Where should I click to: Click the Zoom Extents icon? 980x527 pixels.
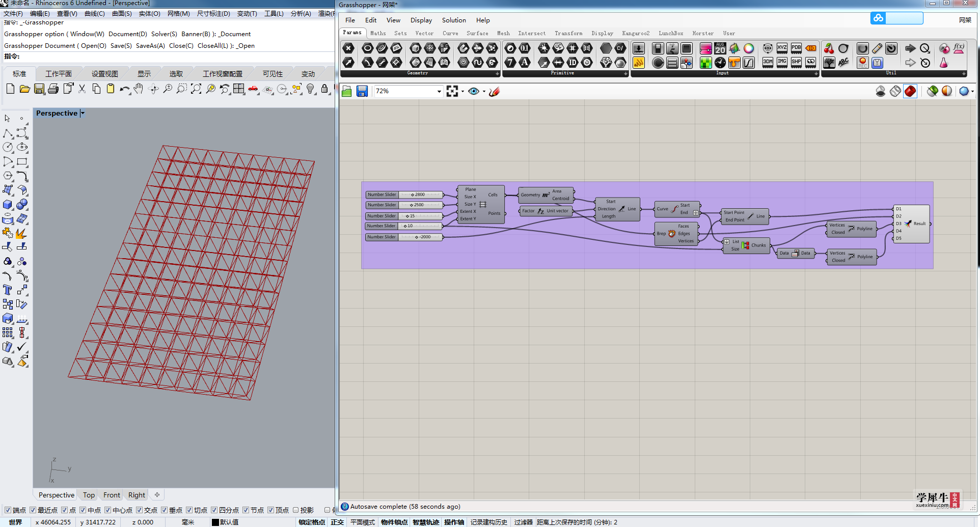click(x=196, y=89)
